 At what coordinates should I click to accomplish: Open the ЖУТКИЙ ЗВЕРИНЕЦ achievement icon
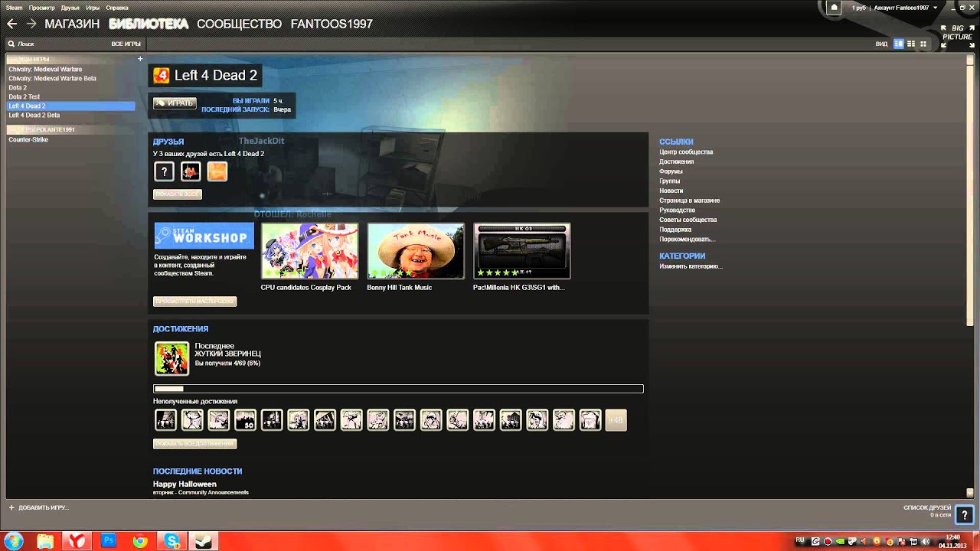click(x=171, y=359)
